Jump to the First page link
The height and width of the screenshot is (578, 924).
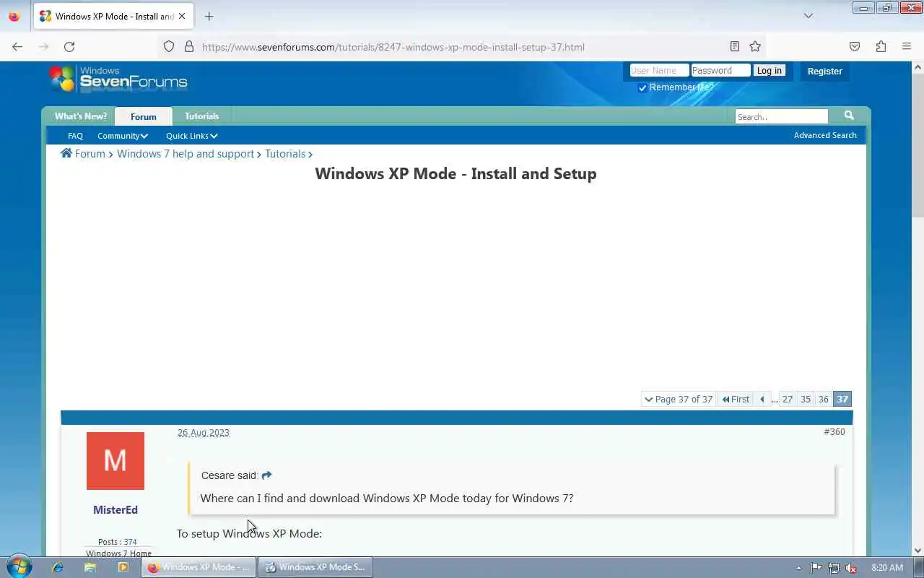click(736, 399)
